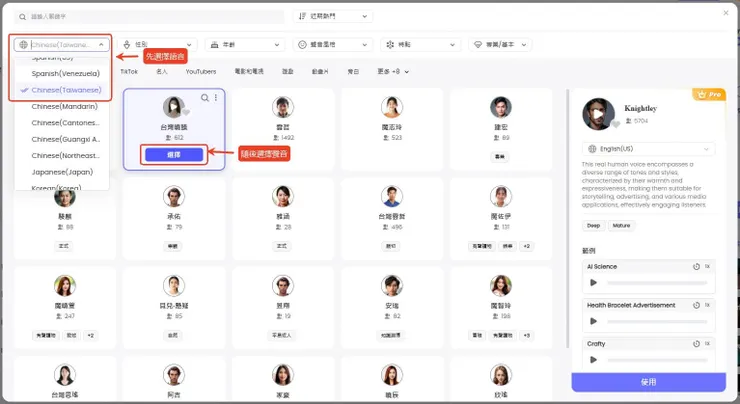Play Knightley's avatar preview
Screen dimensions: 740x404
click(598, 114)
